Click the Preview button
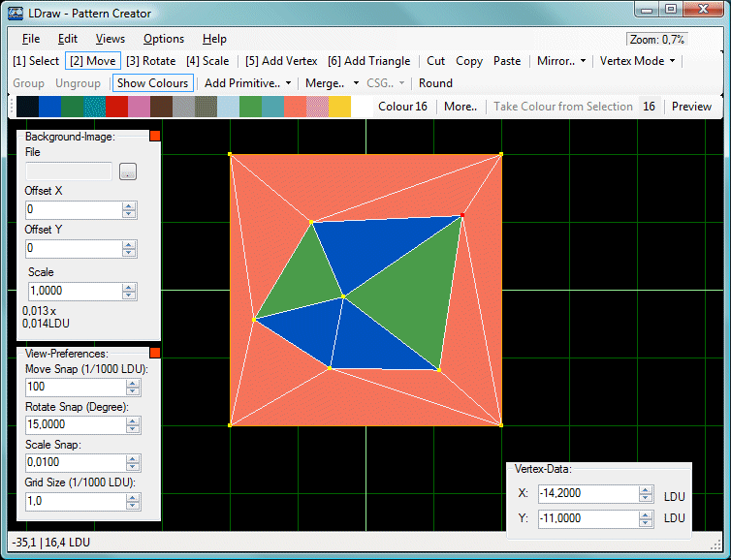Viewport: 731px width, 560px height. (x=691, y=107)
